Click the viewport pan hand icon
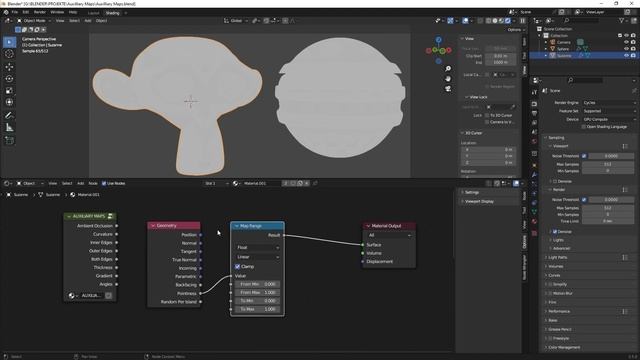Viewport: 640px width, 360px height. (448, 78)
